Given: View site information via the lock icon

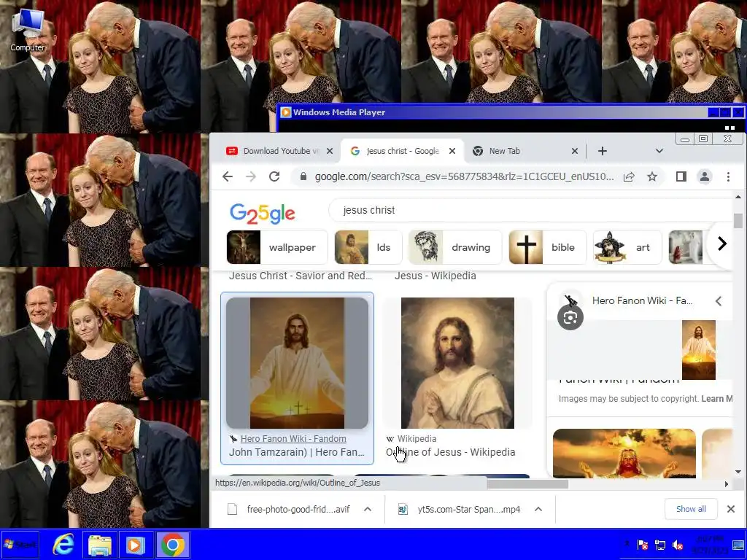Looking at the screenshot, I should (303, 176).
